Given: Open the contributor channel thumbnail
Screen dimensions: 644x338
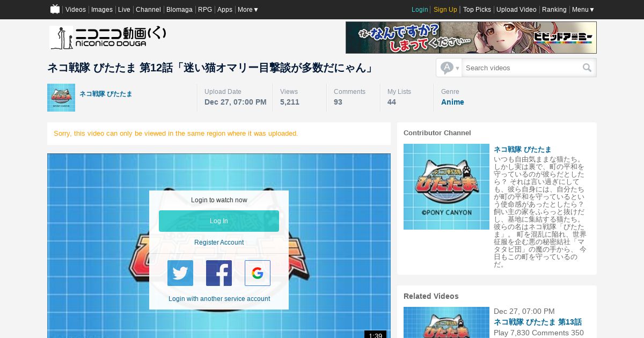Looking at the screenshot, I should tap(447, 187).
